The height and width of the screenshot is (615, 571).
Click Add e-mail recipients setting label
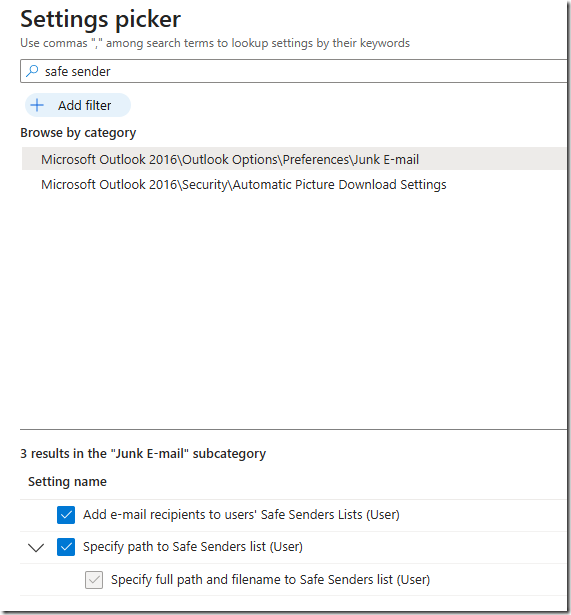coord(241,515)
